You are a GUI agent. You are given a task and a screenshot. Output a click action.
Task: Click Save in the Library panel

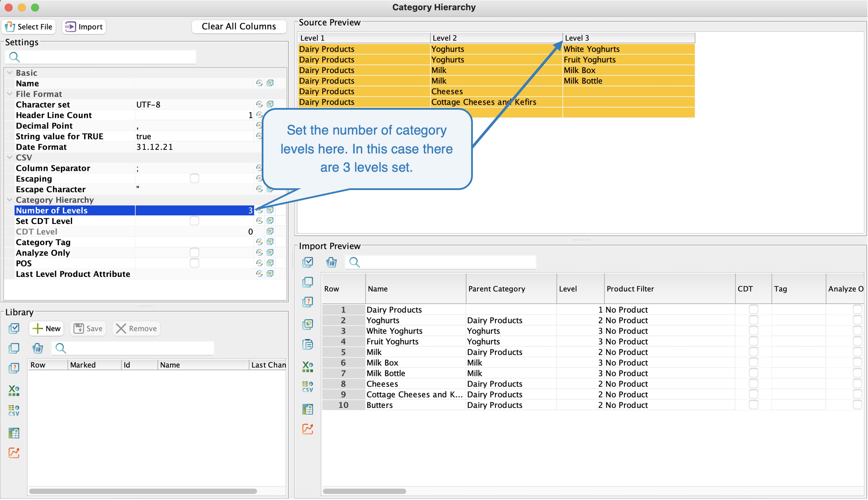click(x=88, y=328)
